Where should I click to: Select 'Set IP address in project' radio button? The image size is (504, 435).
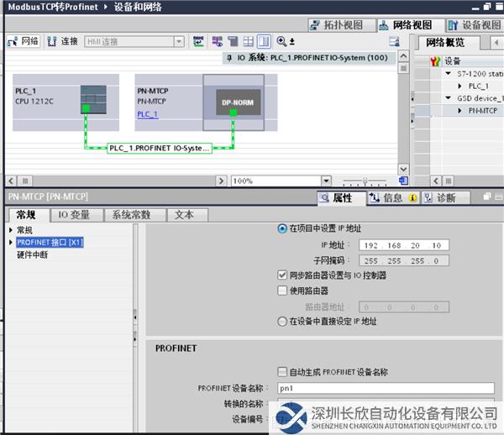tap(281, 228)
